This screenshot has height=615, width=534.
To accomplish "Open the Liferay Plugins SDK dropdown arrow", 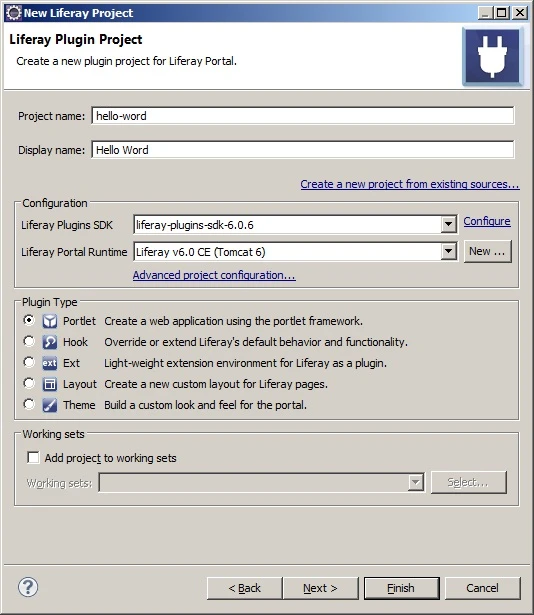I will [448, 225].
